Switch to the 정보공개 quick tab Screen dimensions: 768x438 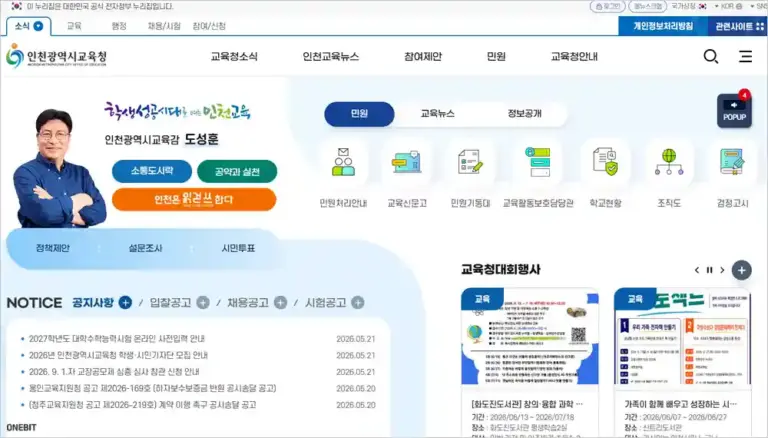(x=525, y=114)
